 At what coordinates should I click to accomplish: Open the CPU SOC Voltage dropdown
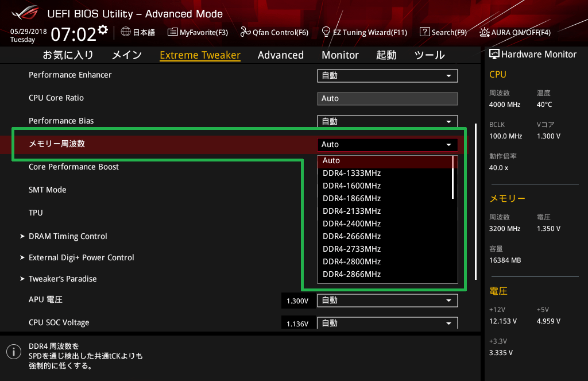point(388,323)
